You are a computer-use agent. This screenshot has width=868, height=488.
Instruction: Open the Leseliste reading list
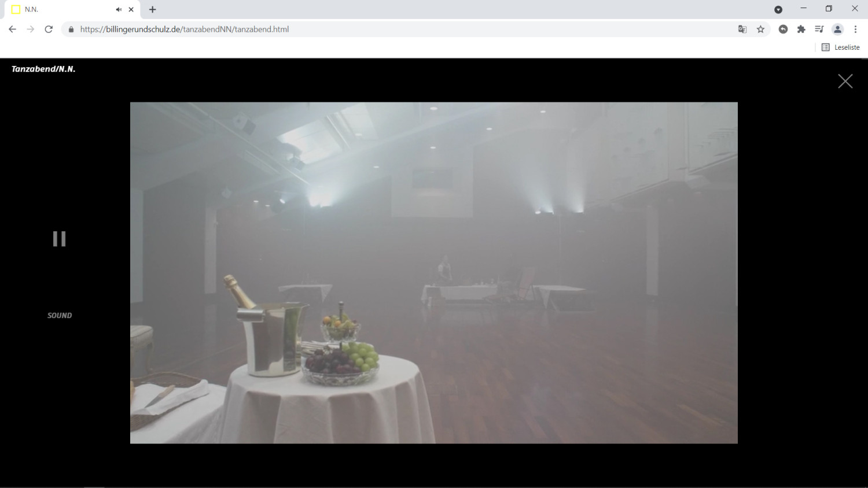tap(841, 47)
